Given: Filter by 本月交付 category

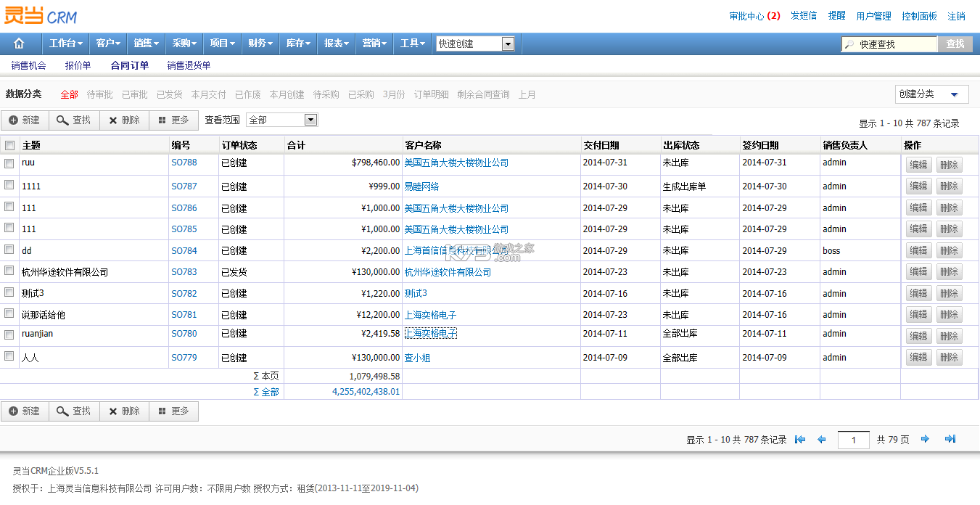Looking at the screenshot, I should coord(209,94).
